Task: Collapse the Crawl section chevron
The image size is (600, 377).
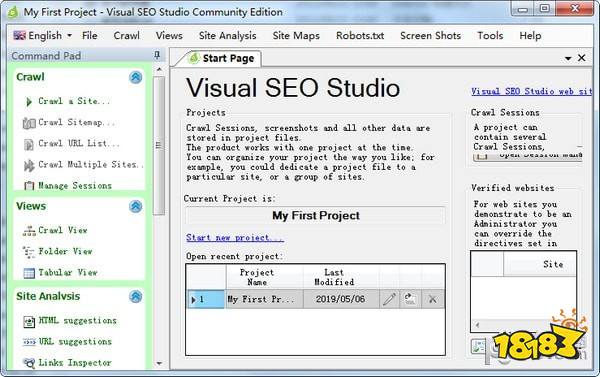Action: tap(135, 77)
